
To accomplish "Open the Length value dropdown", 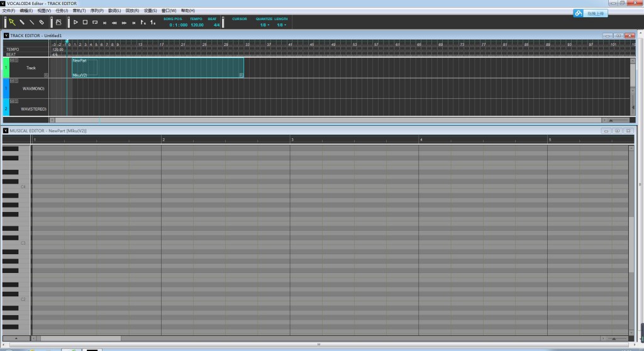I will 281,25.
